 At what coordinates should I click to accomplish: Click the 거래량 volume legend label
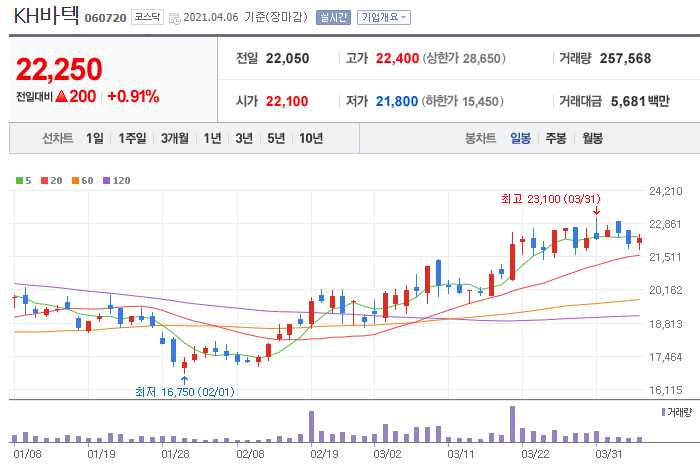click(677, 412)
